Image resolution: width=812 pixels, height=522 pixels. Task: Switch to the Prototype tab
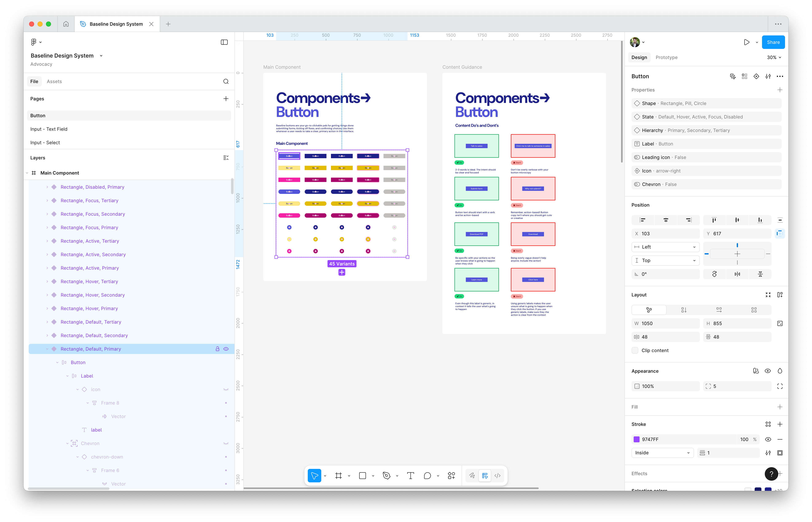pos(666,57)
